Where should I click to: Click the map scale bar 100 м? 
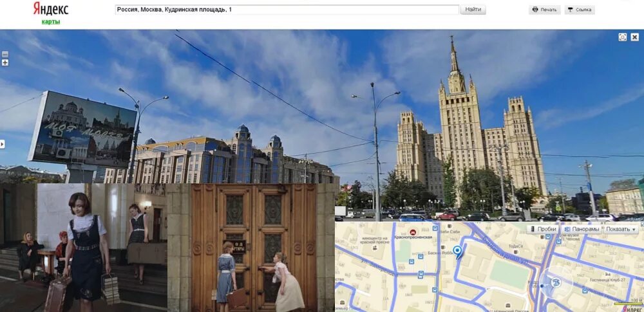[627, 302]
